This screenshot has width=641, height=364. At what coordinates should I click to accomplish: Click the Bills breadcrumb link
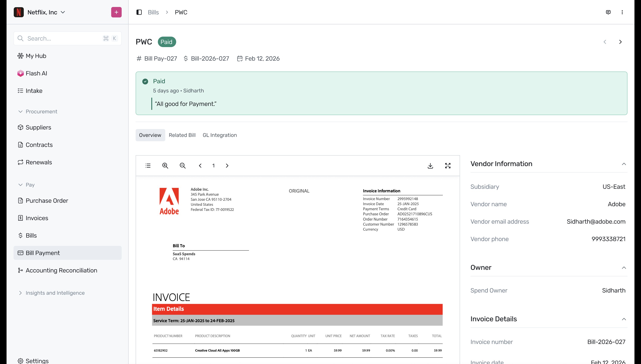pos(153,12)
